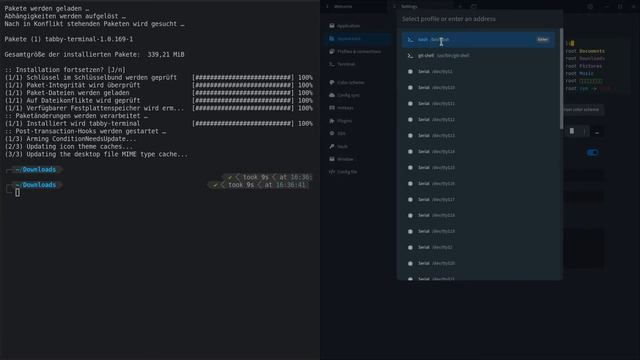Click the lower ~/Downloads prompt in left terminal
Image resolution: width=640 pixels, height=360 pixels.
[x=36, y=185]
